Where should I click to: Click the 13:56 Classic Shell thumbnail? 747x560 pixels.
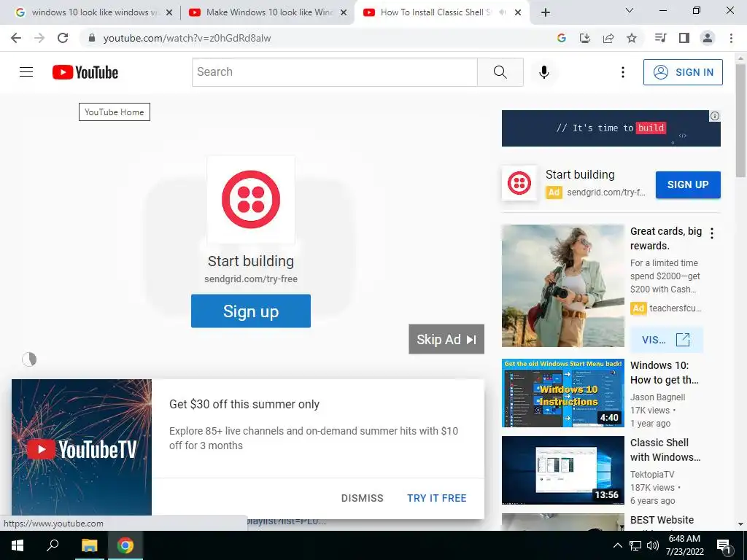pyautogui.click(x=562, y=470)
